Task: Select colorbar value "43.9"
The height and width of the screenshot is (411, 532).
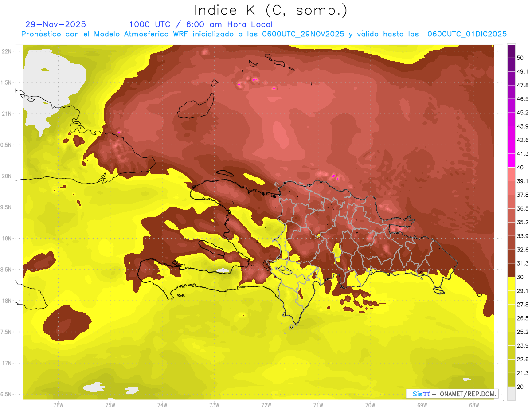Action: [523, 126]
